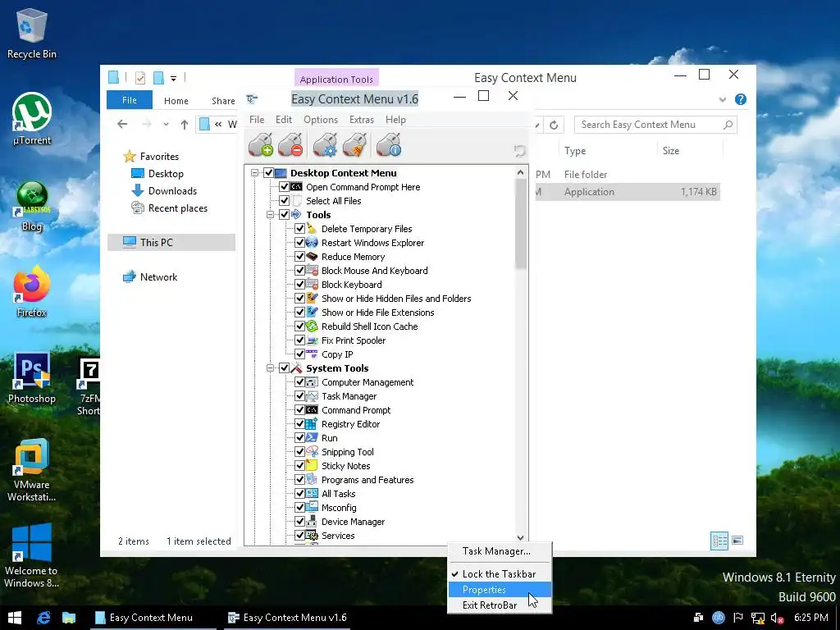Select the Photoshop desktop shortcut
The height and width of the screenshot is (630, 840).
tap(32, 377)
